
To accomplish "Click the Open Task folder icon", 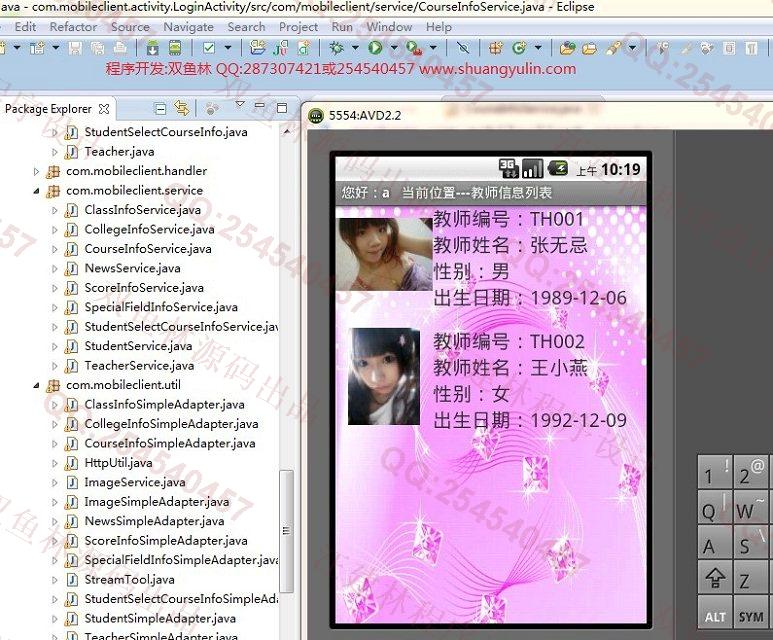I will pos(590,48).
